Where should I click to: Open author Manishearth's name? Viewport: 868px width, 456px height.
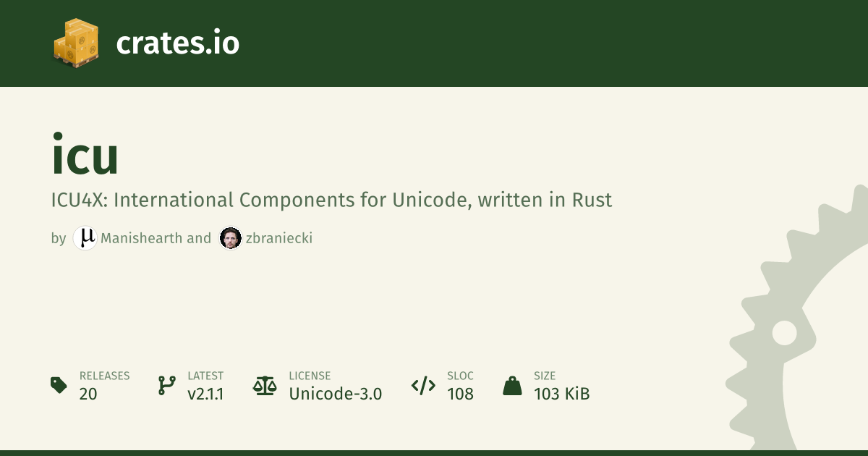tap(142, 238)
